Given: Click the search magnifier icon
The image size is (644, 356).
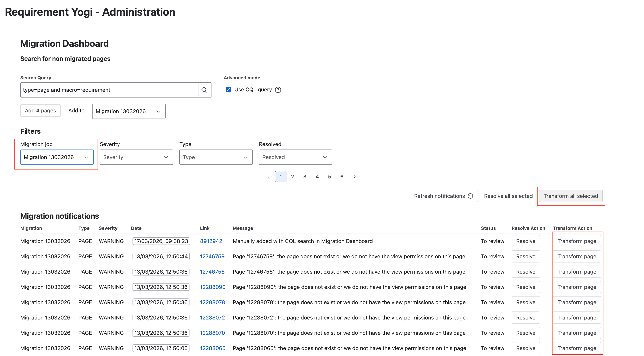Looking at the screenshot, I should tap(204, 90).
